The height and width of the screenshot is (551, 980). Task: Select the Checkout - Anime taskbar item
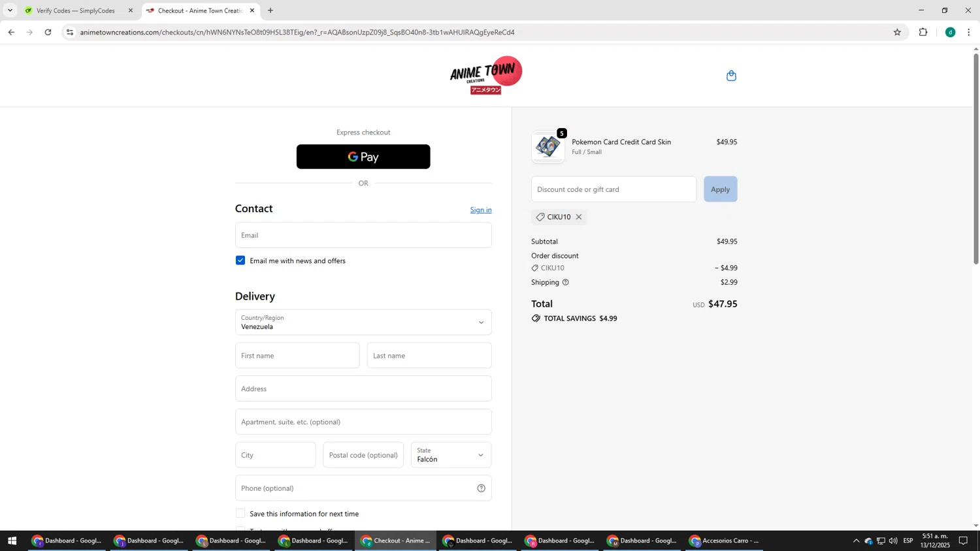point(397,541)
